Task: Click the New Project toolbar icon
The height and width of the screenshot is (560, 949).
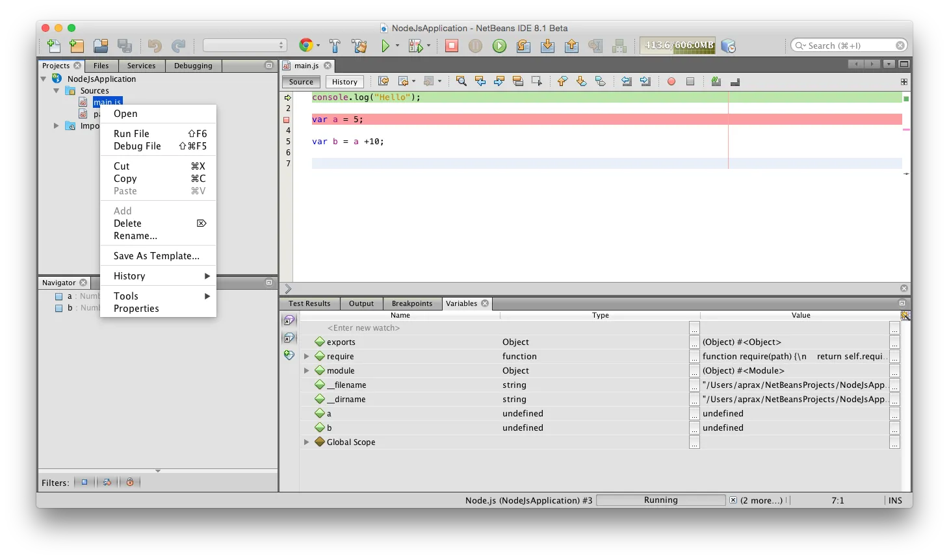Action: tap(77, 45)
